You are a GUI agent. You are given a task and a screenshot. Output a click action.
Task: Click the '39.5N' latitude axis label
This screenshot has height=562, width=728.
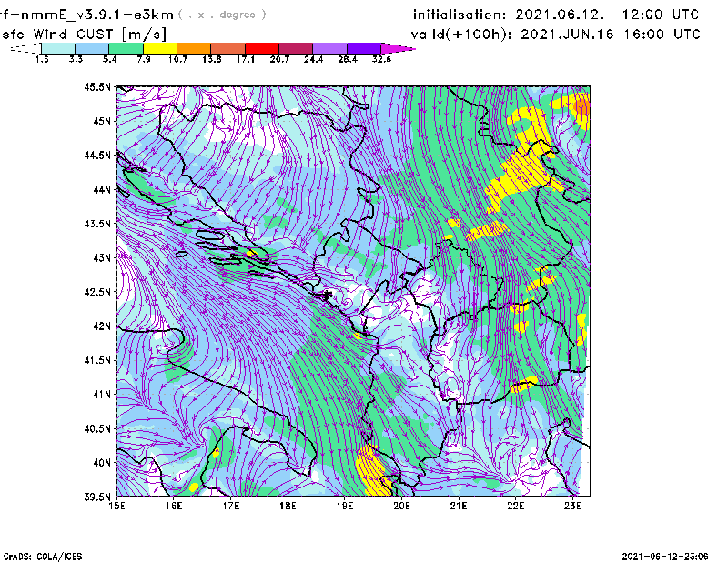tap(97, 497)
